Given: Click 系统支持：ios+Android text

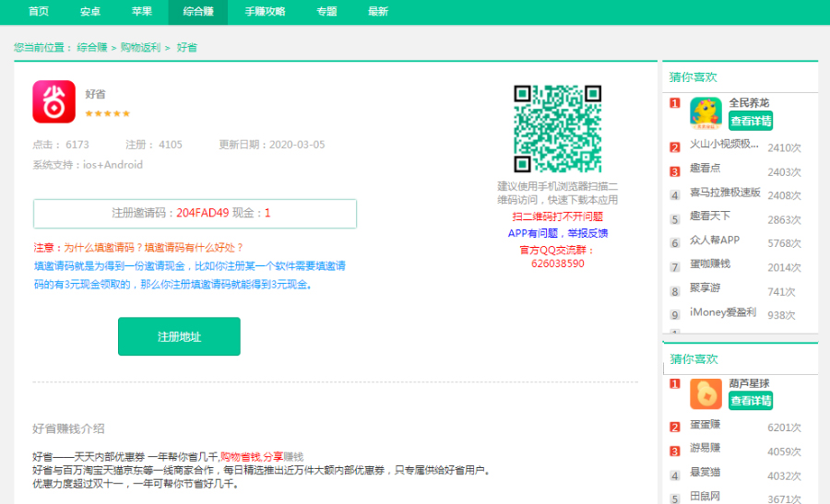Looking at the screenshot, I should [88, 165].
